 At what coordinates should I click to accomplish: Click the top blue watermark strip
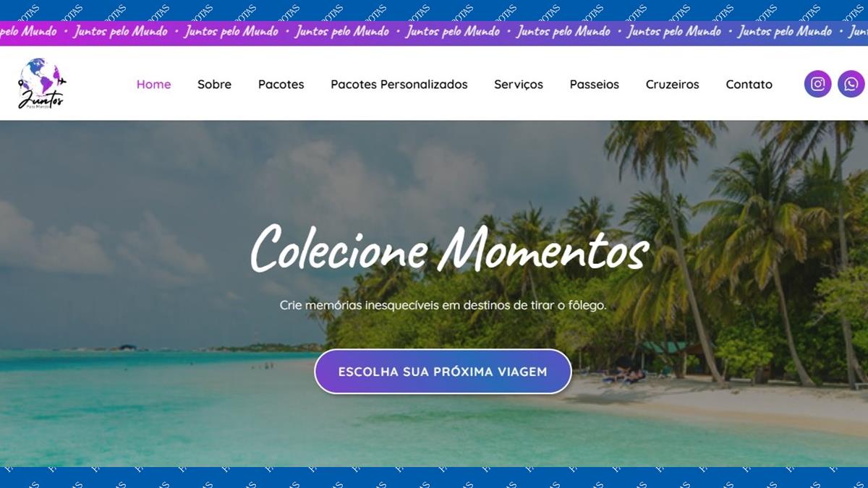(x=434, y=10)
